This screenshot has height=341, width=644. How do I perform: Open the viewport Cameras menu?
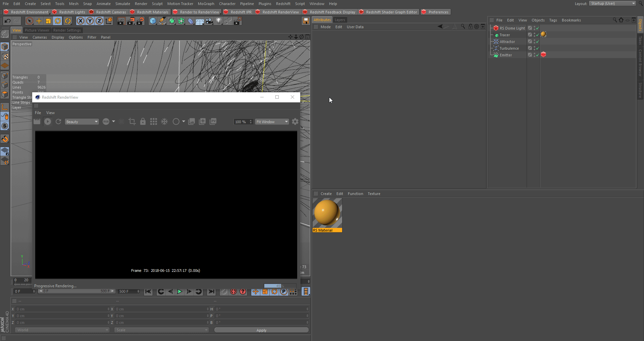pyautogui.click(x=40, y=37)
